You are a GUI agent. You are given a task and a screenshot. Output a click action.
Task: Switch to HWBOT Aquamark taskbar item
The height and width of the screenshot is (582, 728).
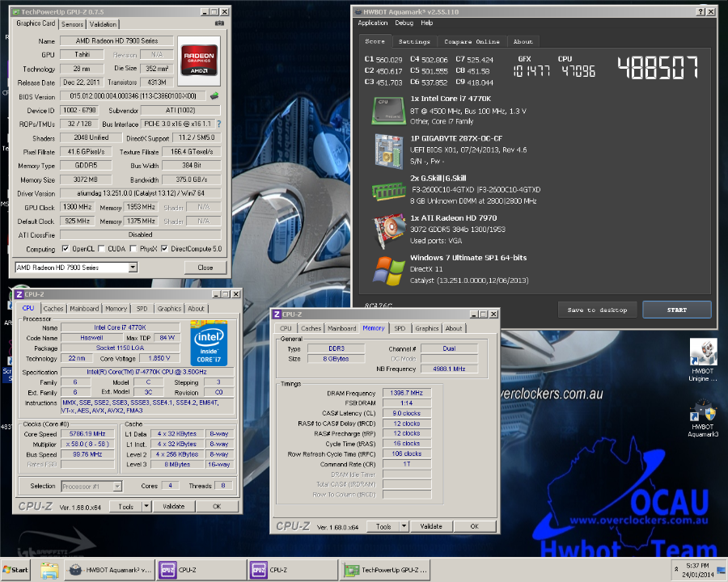point(109,570)
